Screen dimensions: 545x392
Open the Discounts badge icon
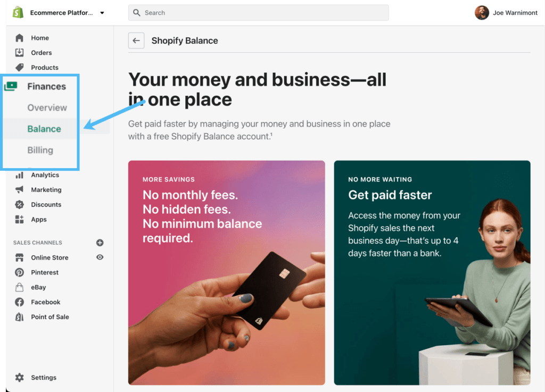click(20, 204)
